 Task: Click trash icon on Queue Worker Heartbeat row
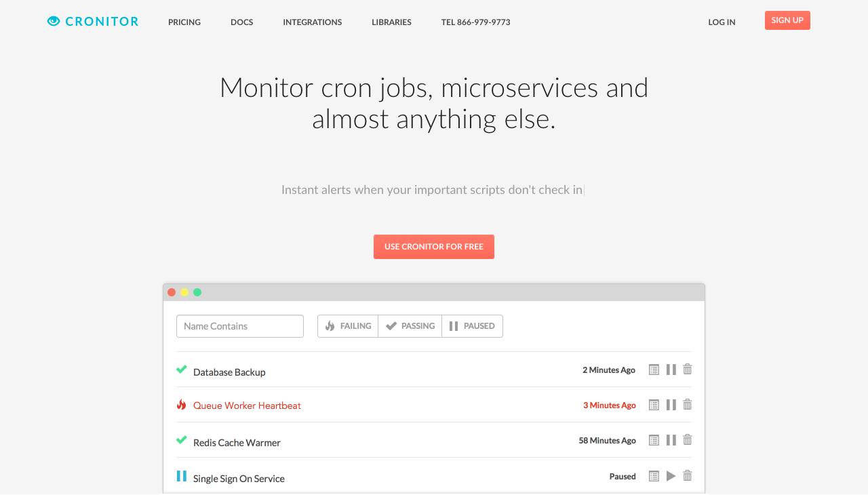(688, 405)
